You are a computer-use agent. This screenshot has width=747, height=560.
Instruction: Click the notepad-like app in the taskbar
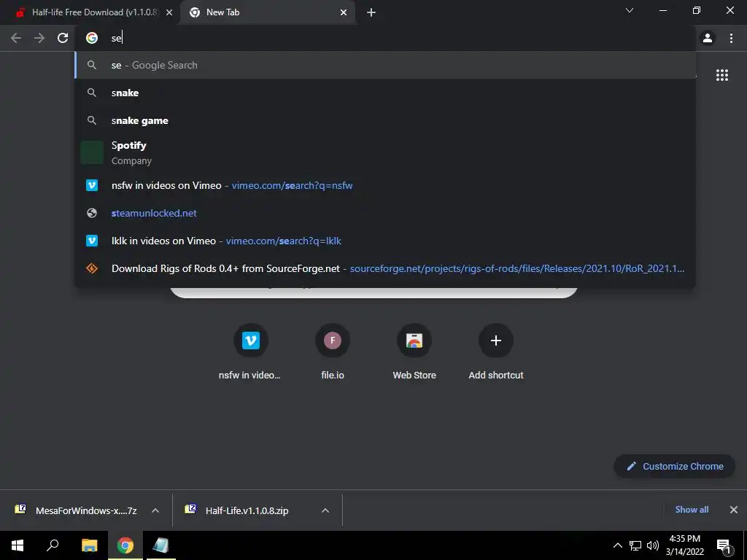[x=161, y=545]
